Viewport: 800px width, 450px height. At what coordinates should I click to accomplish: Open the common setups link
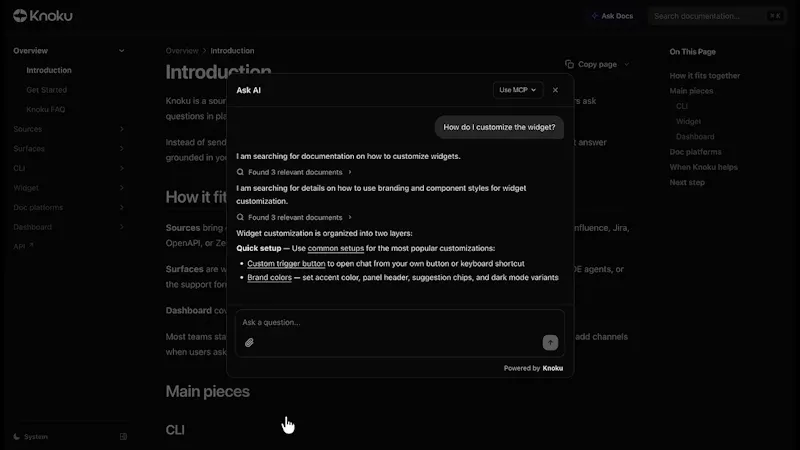pyautogui.click(x=336, y=248)
